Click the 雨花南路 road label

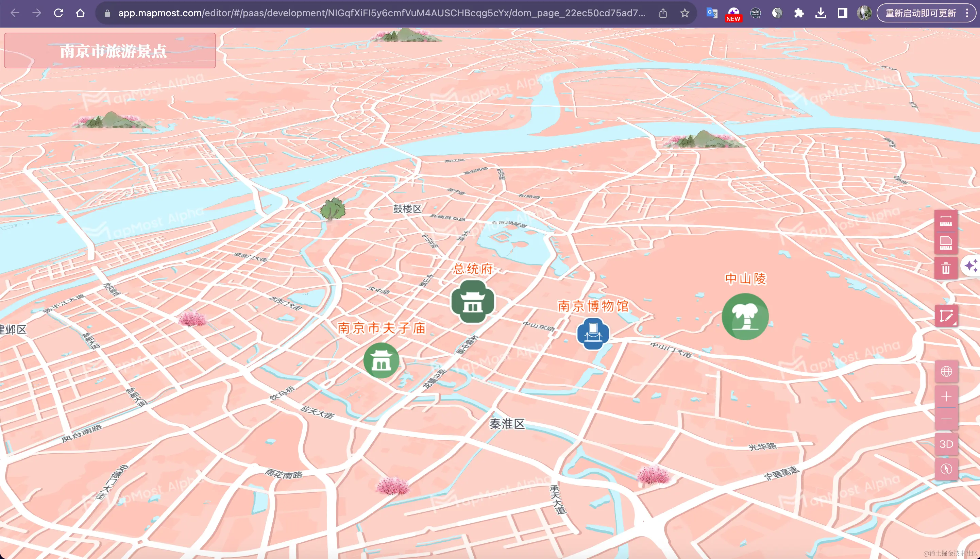tap(284, 474)
